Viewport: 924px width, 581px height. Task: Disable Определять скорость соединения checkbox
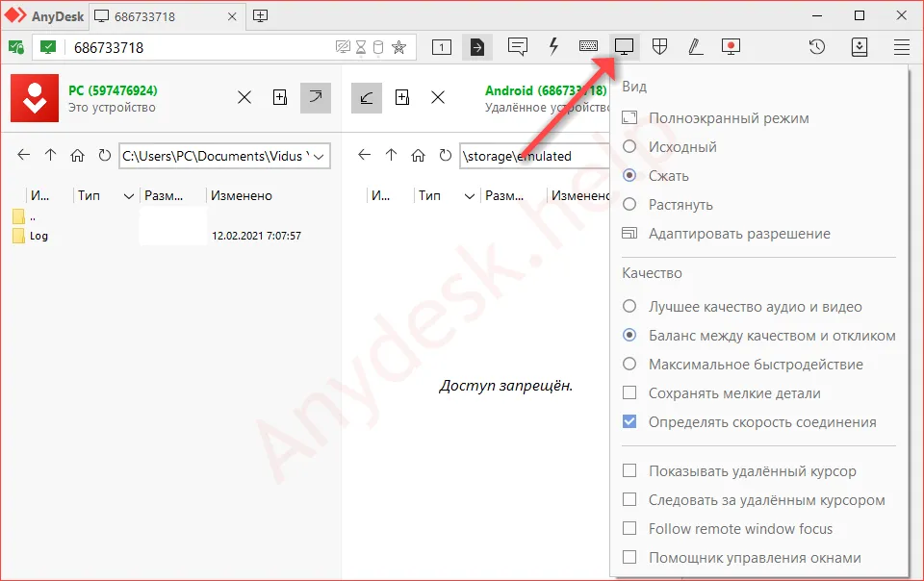point(629,421)
